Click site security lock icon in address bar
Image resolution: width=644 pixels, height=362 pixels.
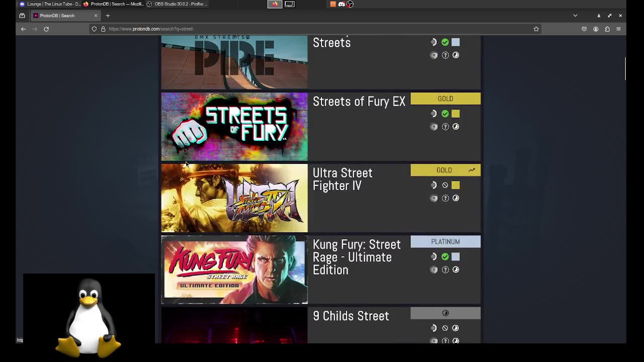click(x=103, y=29)
